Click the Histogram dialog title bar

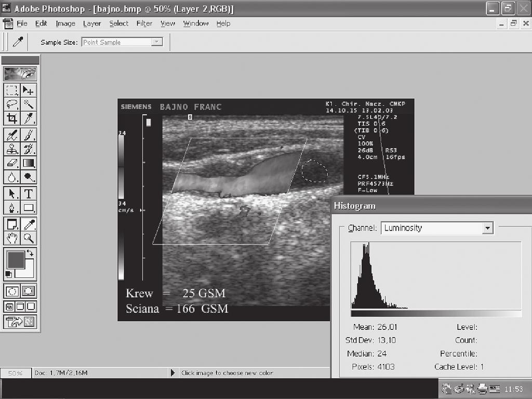pos(431,206)
